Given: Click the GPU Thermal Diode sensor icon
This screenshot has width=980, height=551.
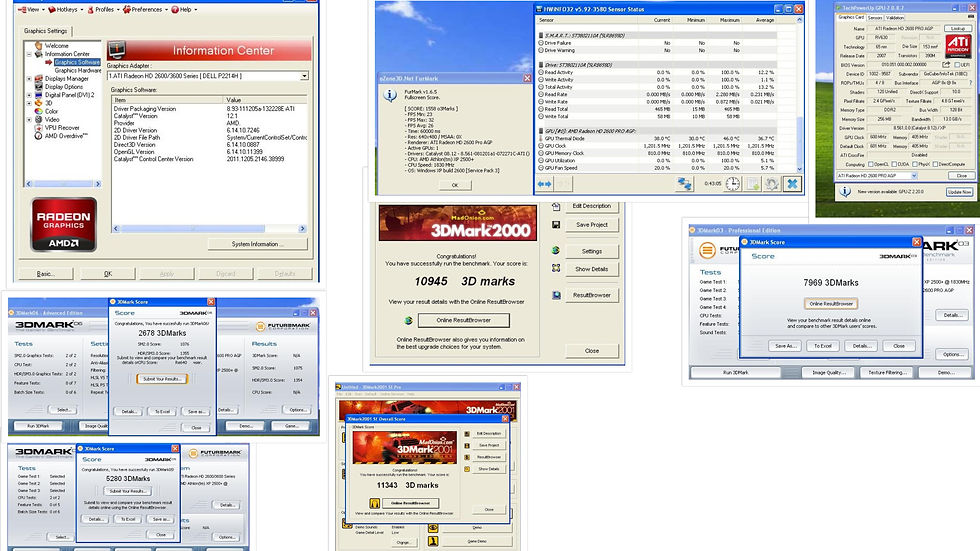Looking at the screenshot, I should coord(541,139).
